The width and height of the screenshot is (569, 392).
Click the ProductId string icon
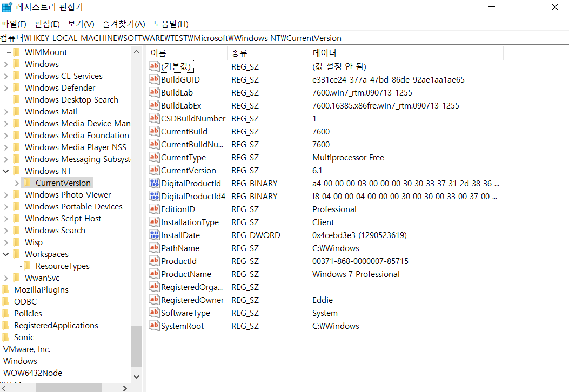tap(154, 261)
